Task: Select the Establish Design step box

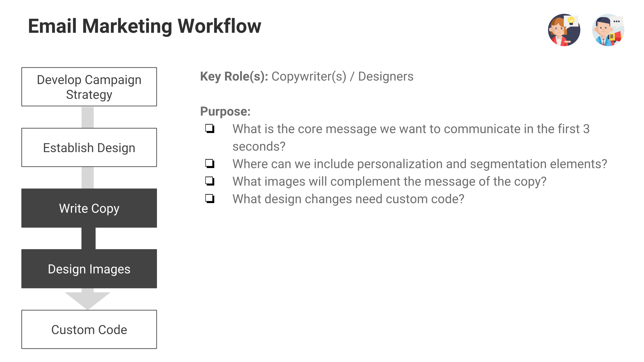Action: coord(89,148)
